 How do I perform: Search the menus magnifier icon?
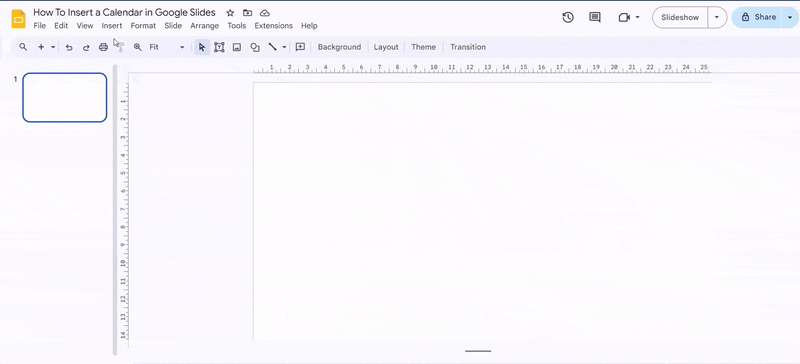[x=23, y=47]
